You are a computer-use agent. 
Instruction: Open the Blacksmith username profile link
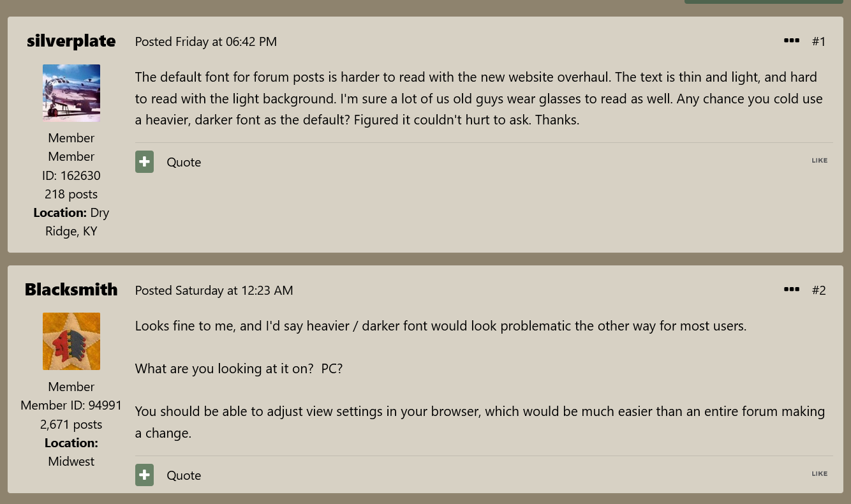tap(71, 290)
